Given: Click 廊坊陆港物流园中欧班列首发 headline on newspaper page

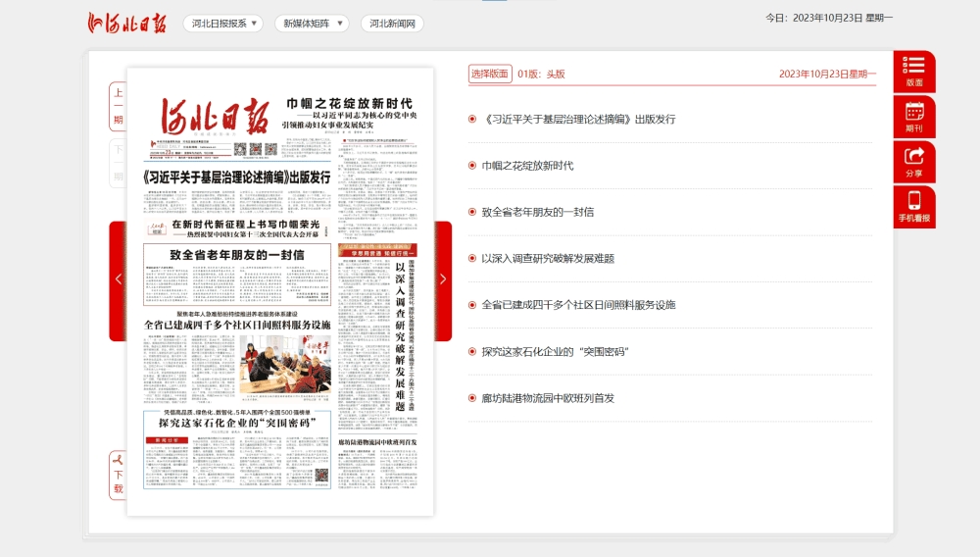Looking at the screenshot, I should click(377, 442).
